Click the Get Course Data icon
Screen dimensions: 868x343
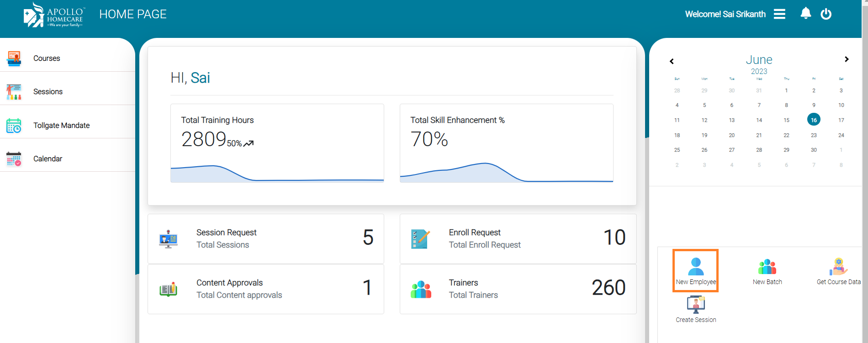click(x=838, y=266)
